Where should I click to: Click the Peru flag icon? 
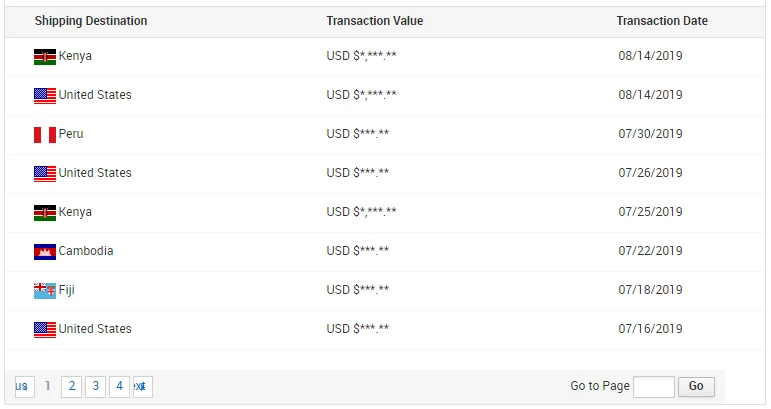[x=44, y=135]
